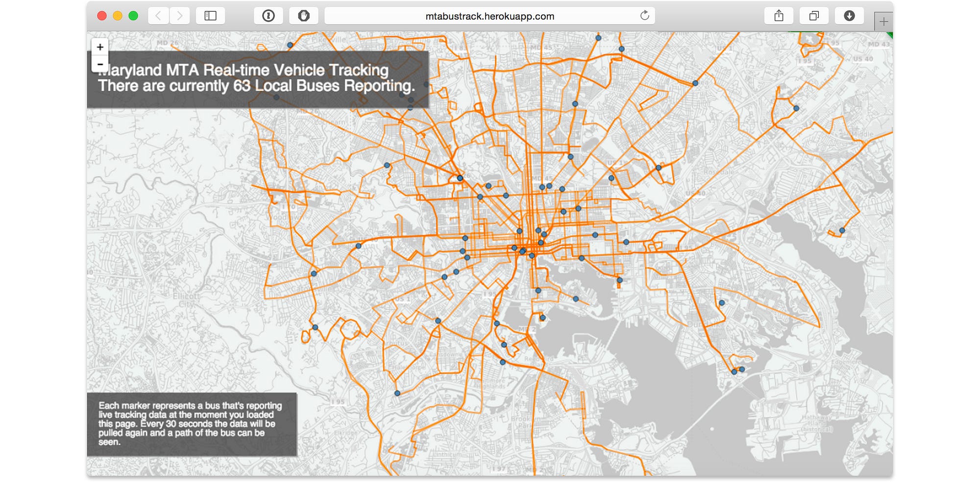
Task: Click the Maryland MTA Real-time Vehicle Tracking title
Action: point(244,70)
